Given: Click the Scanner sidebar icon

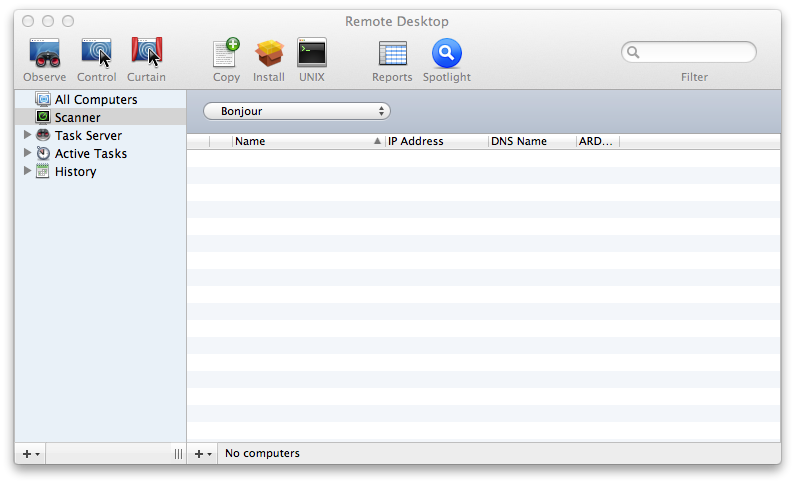Looking at the screenshot, I should (43, 117).
